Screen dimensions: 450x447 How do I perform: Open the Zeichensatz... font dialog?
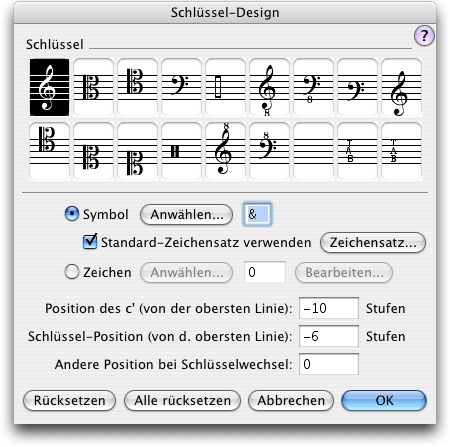(x=373, y=242)
